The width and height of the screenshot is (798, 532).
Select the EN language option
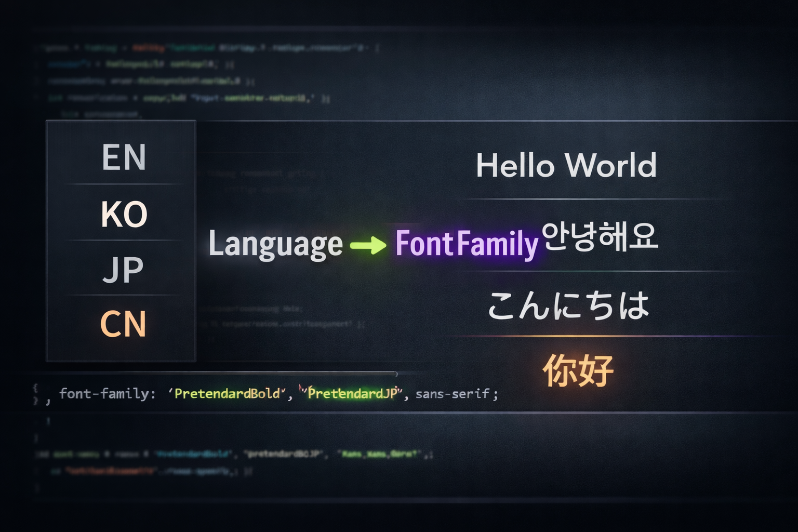click(x=124, y=157)
